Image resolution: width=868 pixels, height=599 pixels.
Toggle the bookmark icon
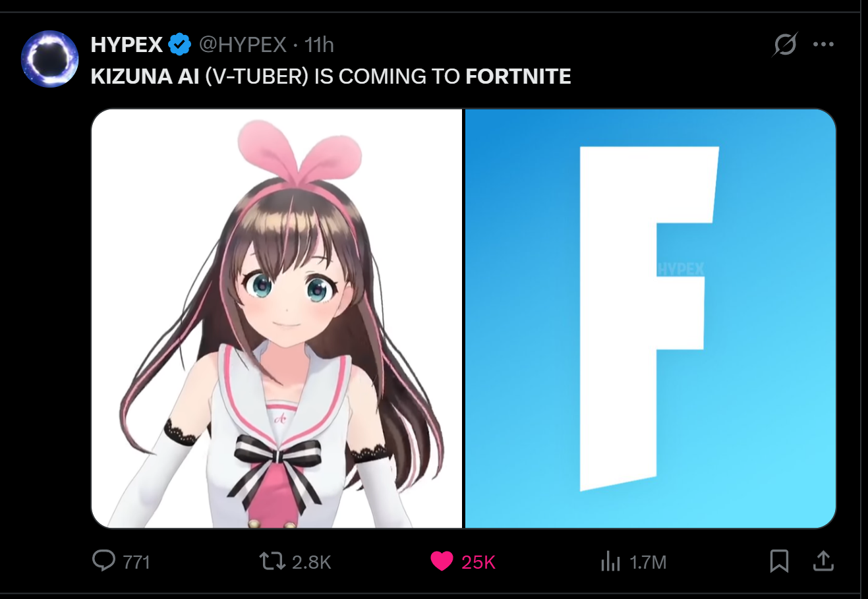point(780,561)
